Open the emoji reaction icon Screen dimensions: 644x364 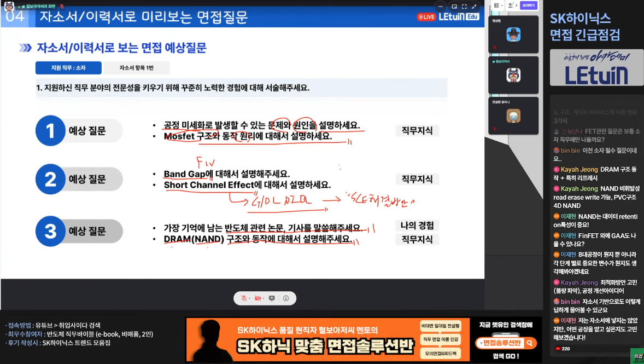coord(285,298)
